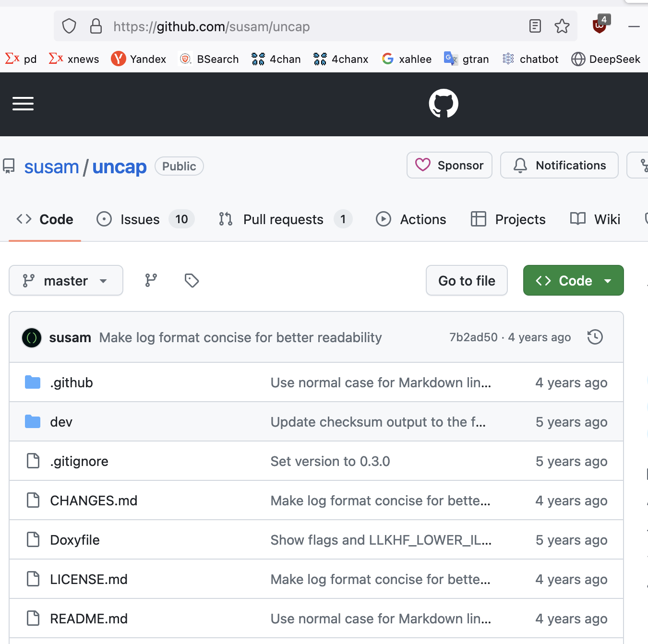Screen dimensions: 648x644
Task: Open 'Show flags and LLKHF_LOWER_IL' commit
Action: point(381,540)
